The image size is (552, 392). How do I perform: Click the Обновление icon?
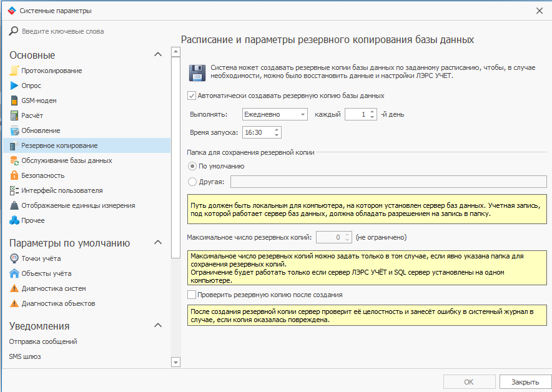point(14,130)
